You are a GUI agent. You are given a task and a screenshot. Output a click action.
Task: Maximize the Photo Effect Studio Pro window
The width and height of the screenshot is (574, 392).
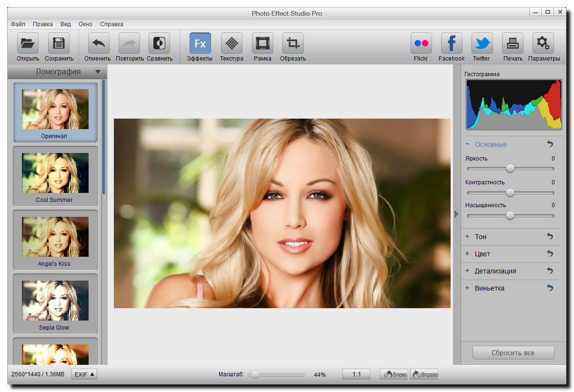pos(548,11)
